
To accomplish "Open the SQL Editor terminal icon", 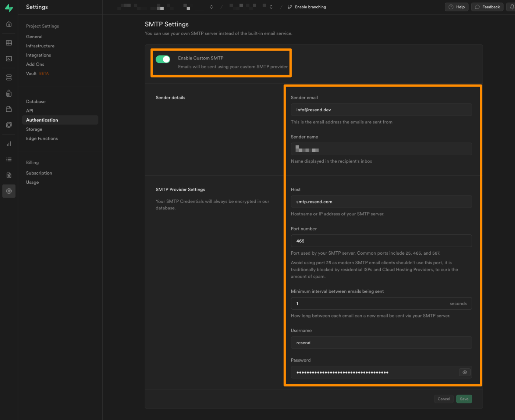I will pos(9,59).
